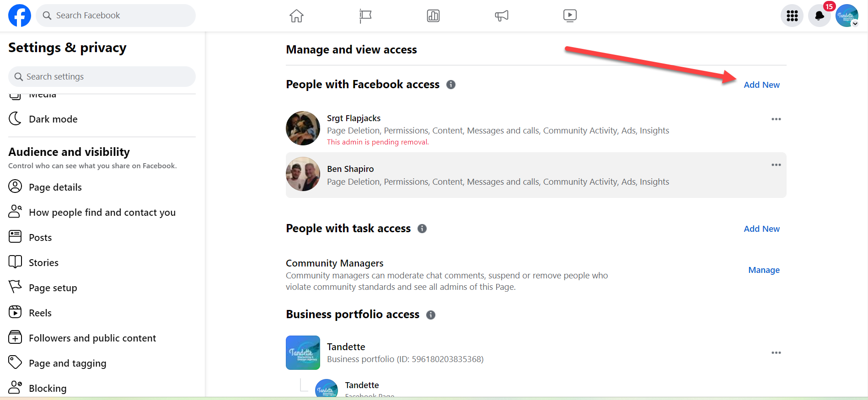The height and width of the screenshot is (400, 868).
Task: Go to Home feed icon
Action: [296, 16]
